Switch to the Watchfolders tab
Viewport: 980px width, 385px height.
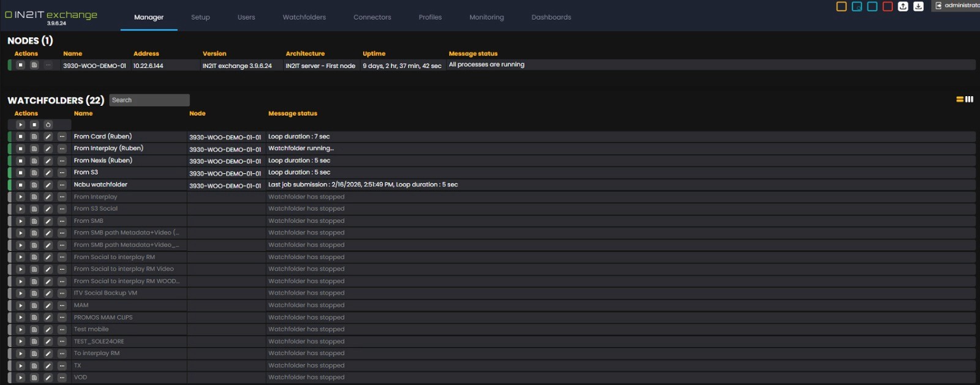point(304,17)
